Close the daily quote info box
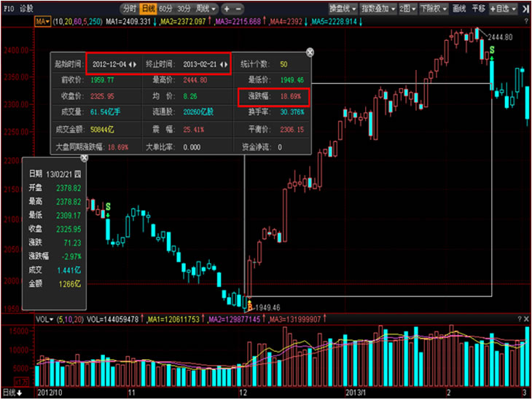 [x=84, y=157]
